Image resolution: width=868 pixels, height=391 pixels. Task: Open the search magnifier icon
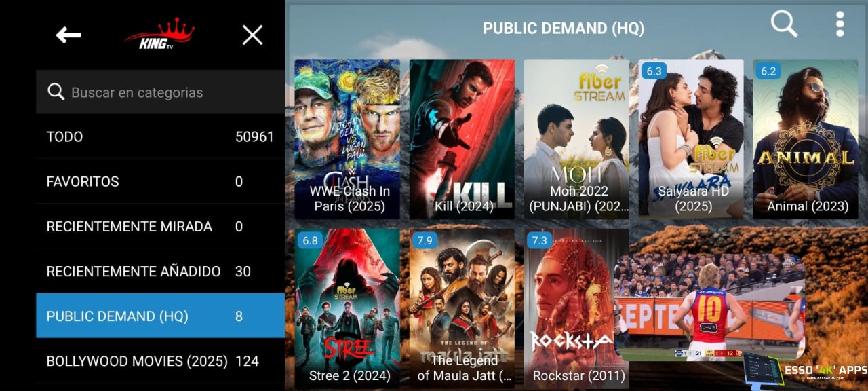[784, 24]
